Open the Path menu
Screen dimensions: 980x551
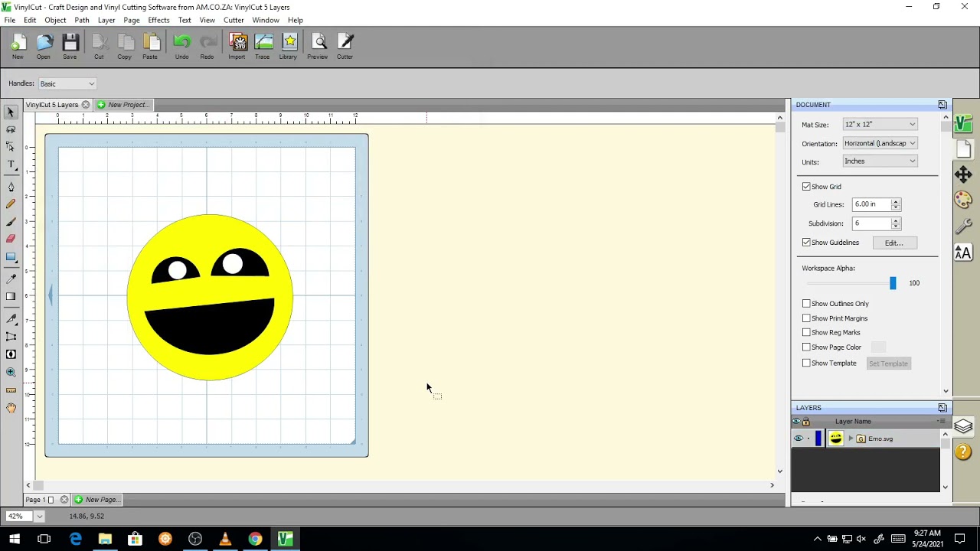(x=82, y=20)
